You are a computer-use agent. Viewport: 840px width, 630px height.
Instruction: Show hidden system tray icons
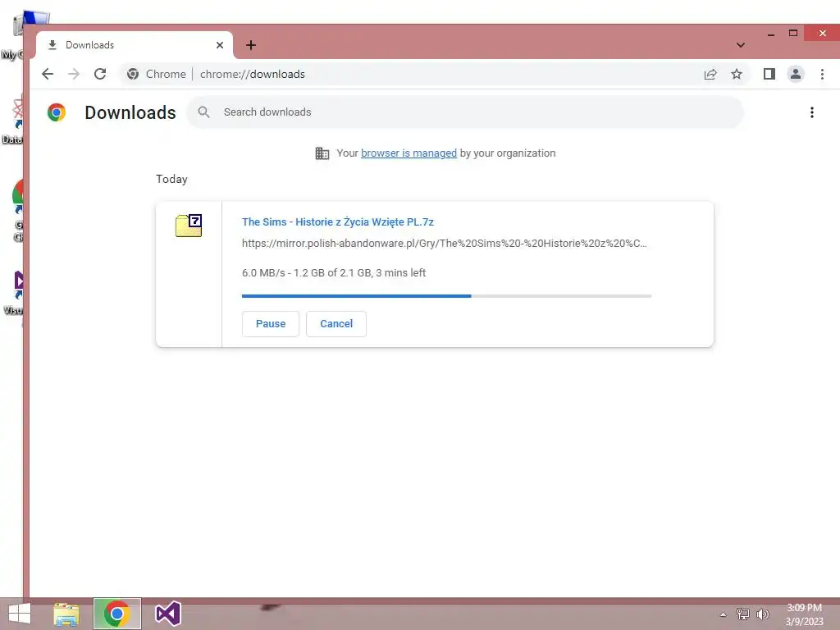[723, 614]
